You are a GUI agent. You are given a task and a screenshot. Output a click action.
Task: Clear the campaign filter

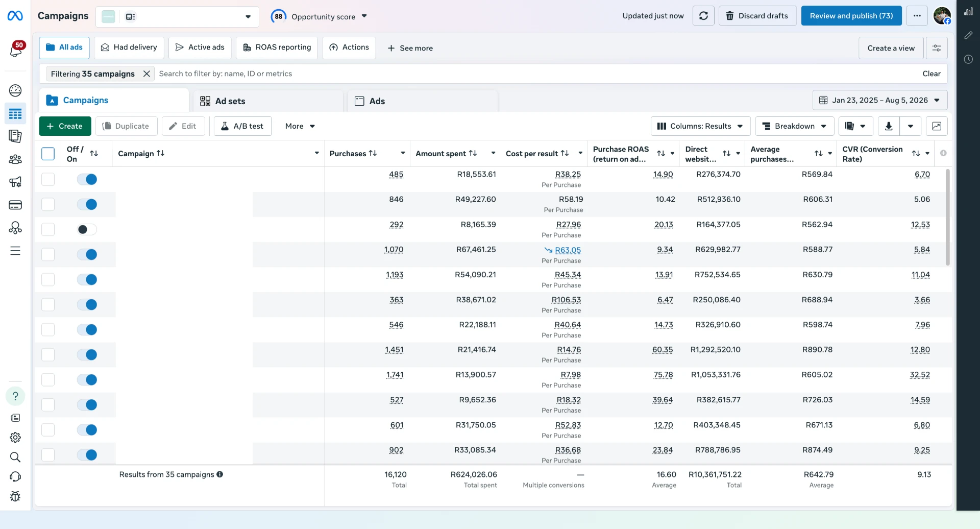pos(932,74)
